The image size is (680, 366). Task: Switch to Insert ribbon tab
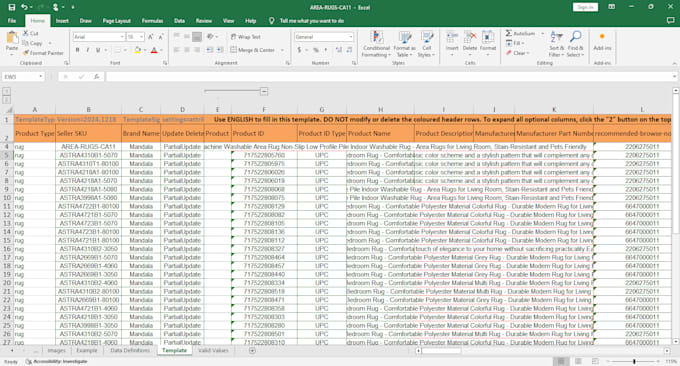point(62,20)
